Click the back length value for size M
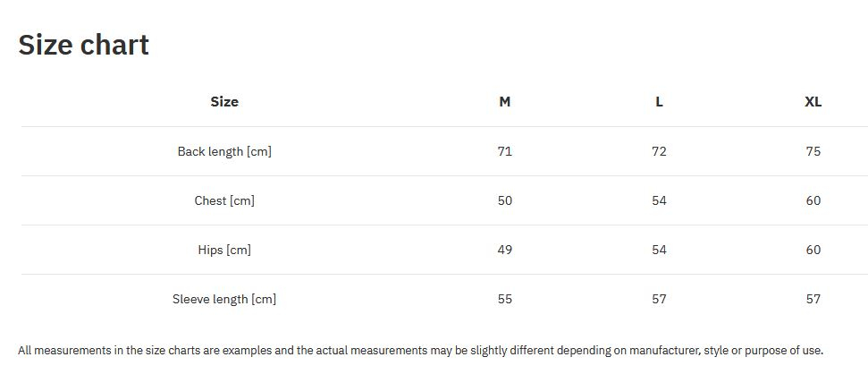 pos(505,151)
